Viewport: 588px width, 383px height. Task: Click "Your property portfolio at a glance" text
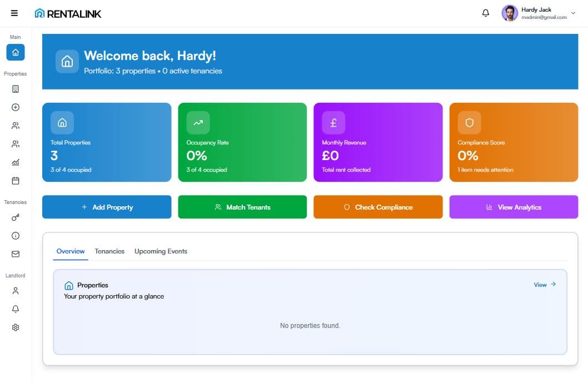tap(114, 296)
